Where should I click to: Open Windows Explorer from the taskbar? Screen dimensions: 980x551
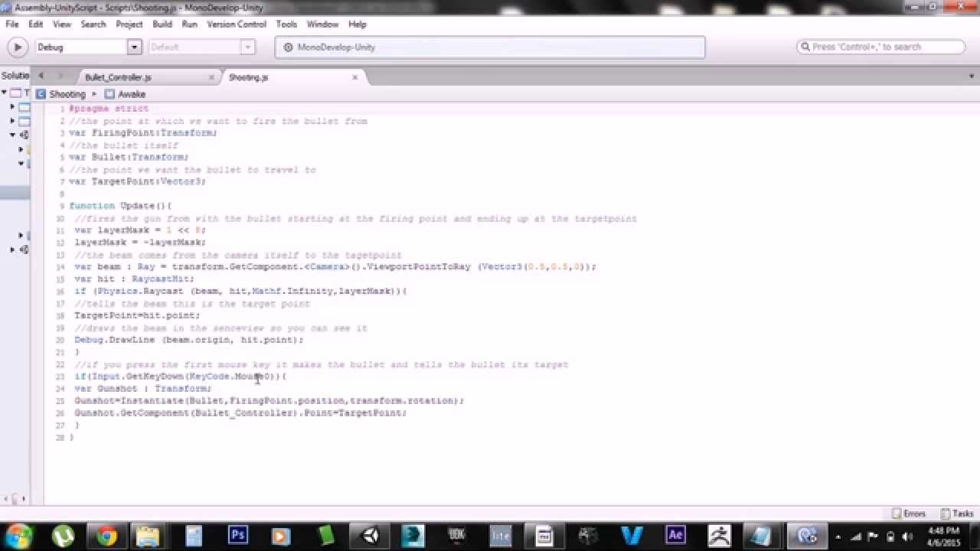149,536
